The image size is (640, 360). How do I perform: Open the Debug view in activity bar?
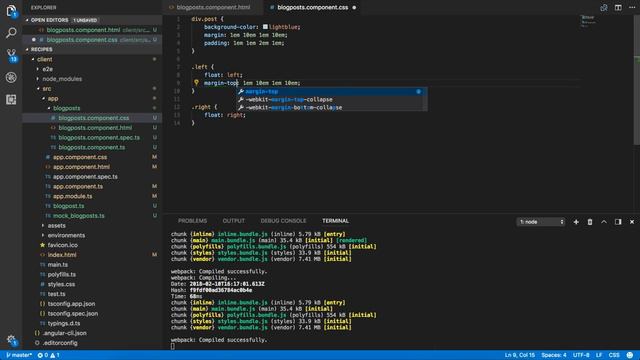11,77
